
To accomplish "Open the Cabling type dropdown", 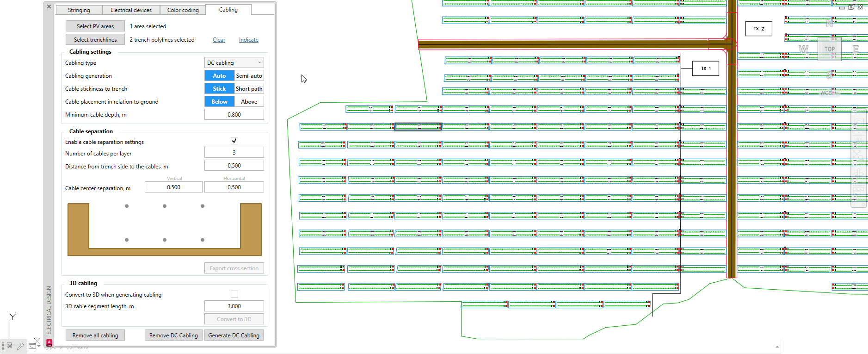I will click(234, 63).
